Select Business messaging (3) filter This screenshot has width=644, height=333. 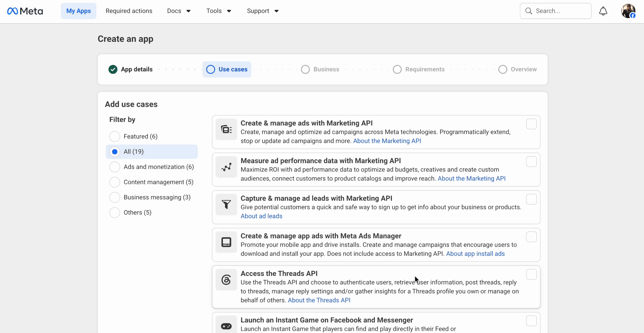point(115,197)
